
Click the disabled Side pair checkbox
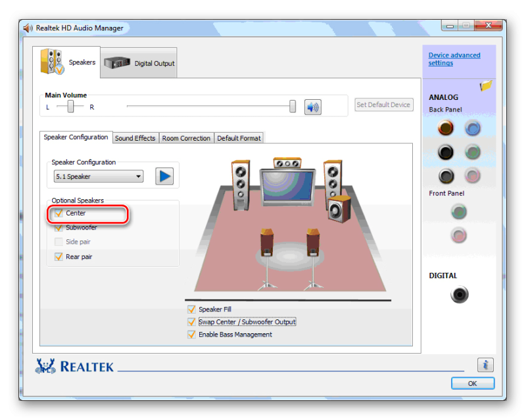[x=59, y=242]
